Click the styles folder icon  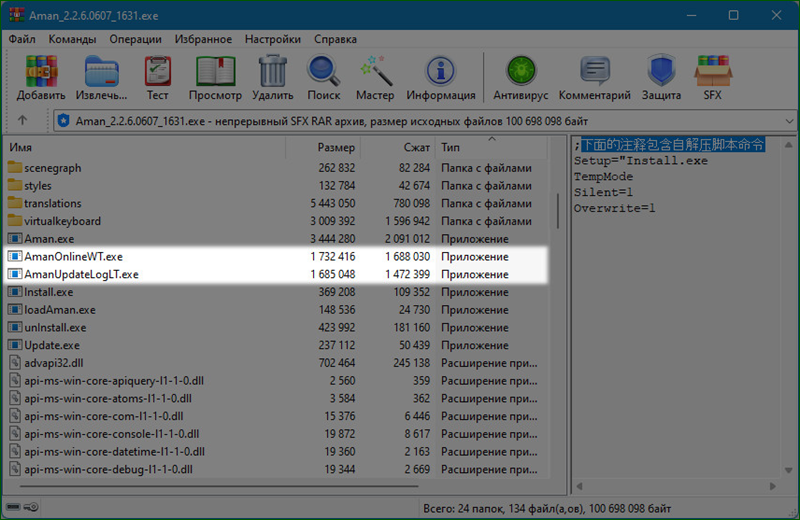pyautogui.click(x=15, y=185)
